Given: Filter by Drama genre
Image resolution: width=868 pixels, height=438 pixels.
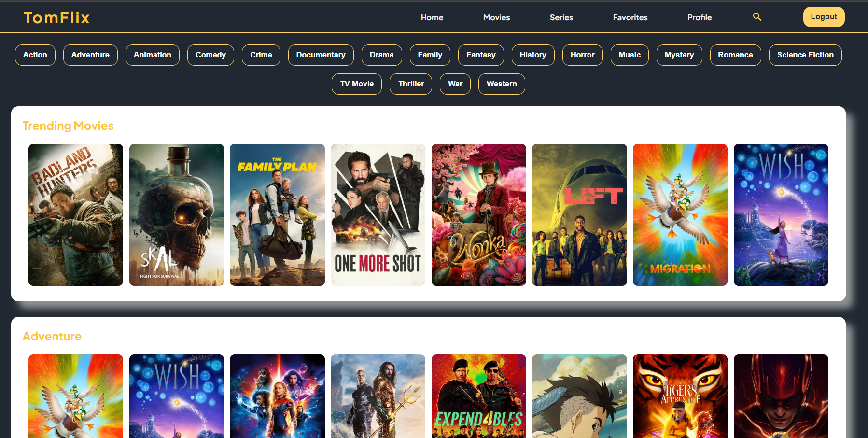Looking at the screenshot, I should (382, 55).
